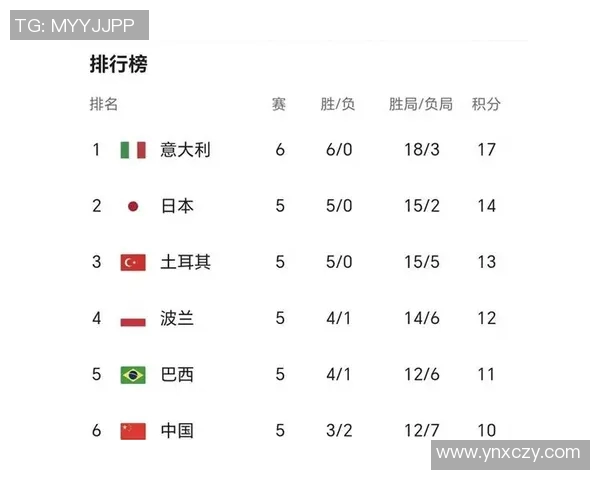The width and height of the screenshot is (600, 480).
Task: Open team 日本 name link
Action: 177,206
